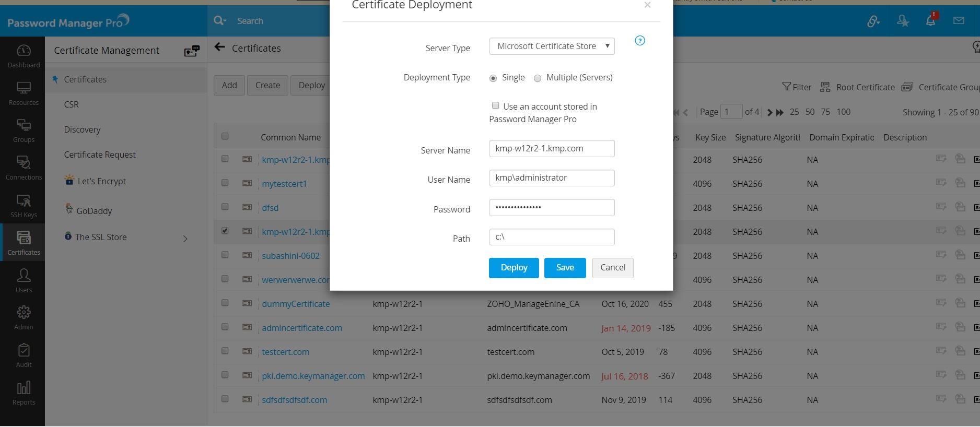The height and width of the screenshot is (427, 980).
Task: Open Audit in the sidebar
Action: point(24,355)
